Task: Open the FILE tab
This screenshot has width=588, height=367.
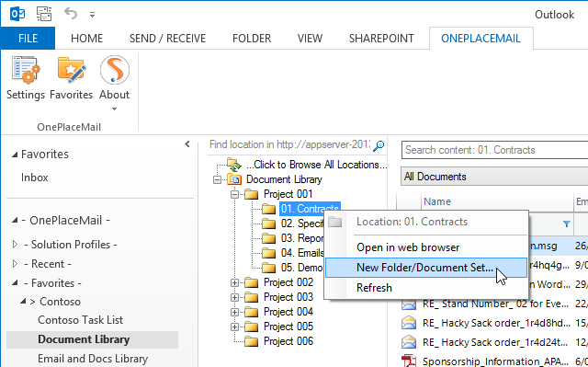Action: click(x=28, y=39)
